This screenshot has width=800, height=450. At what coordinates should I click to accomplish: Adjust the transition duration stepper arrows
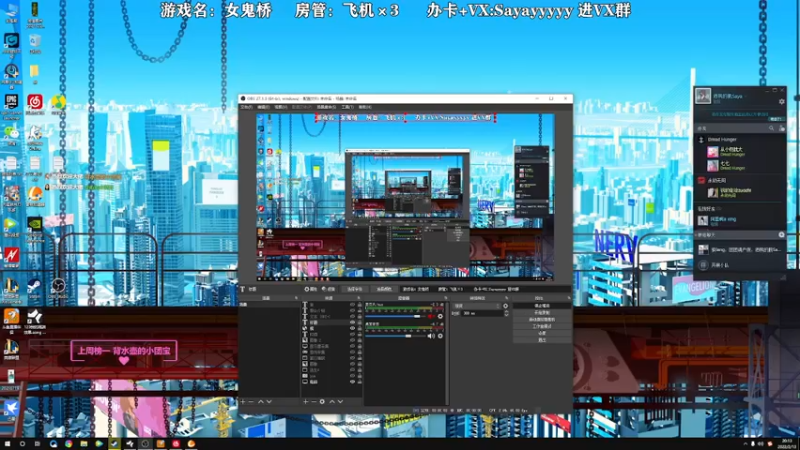[506, 313]
